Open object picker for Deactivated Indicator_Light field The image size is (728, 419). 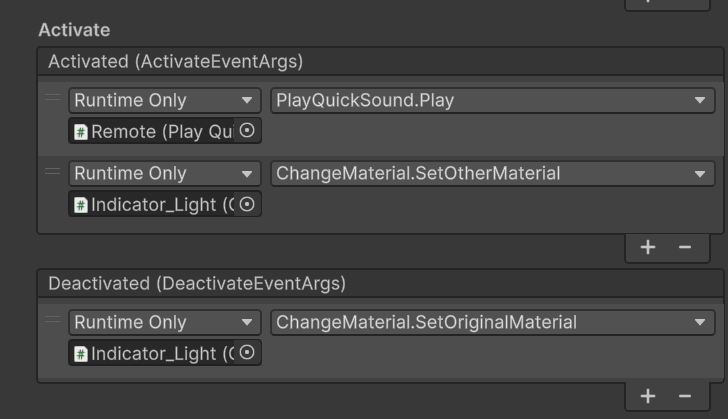point(248,353)
